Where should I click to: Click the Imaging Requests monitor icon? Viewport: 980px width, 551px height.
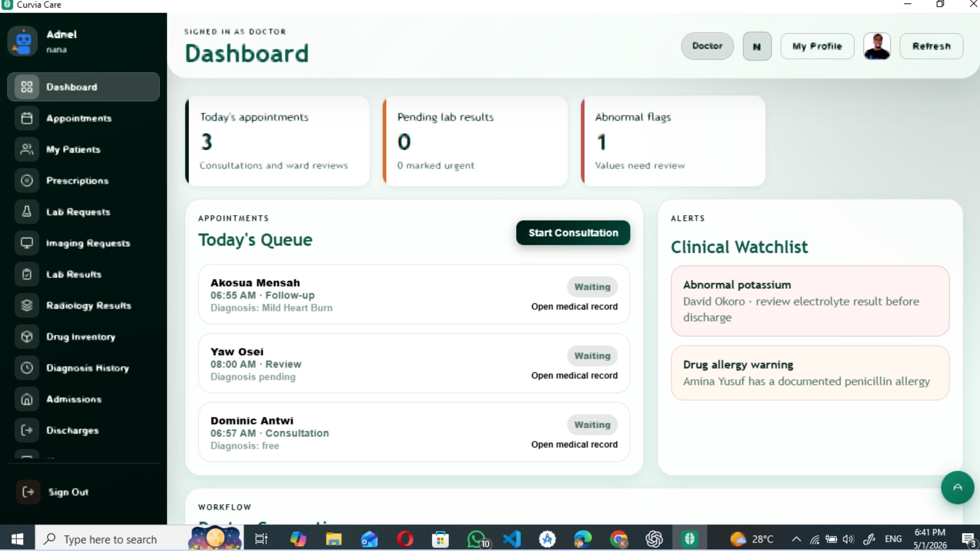pos(27,243)
